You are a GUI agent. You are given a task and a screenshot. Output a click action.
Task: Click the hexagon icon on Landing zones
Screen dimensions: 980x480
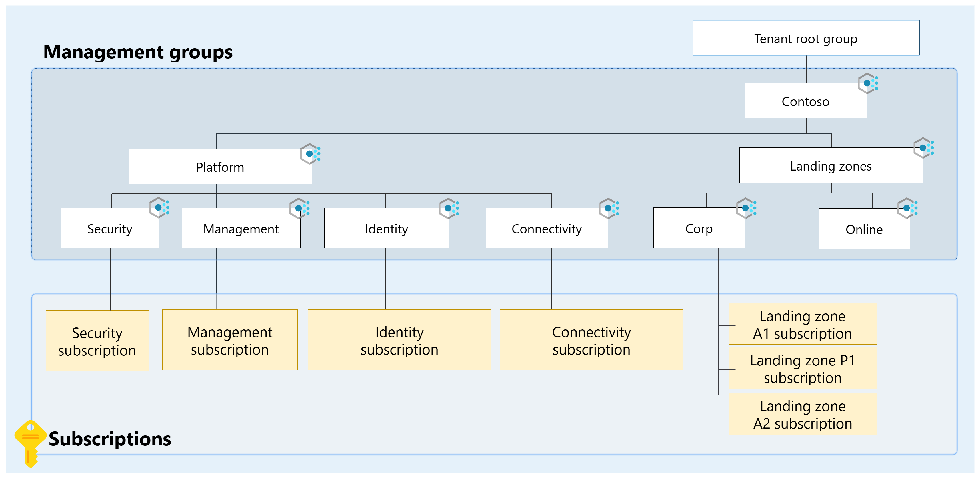coord(923,148)
